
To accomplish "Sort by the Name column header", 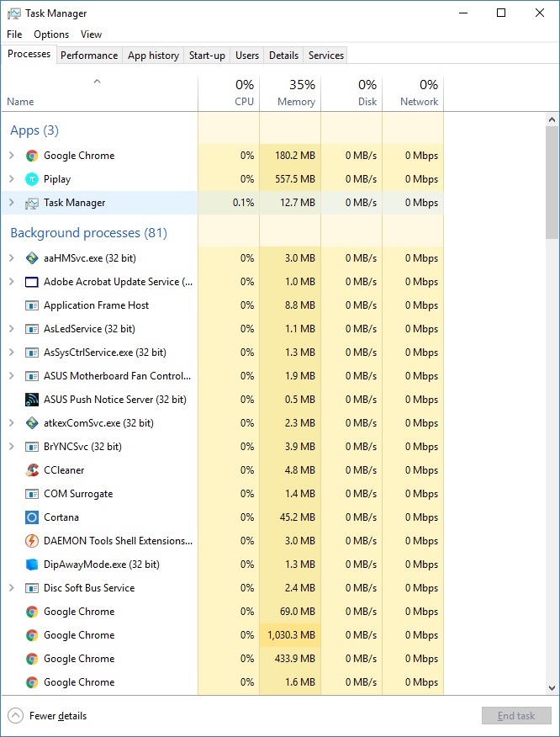I will click(99, 94).
